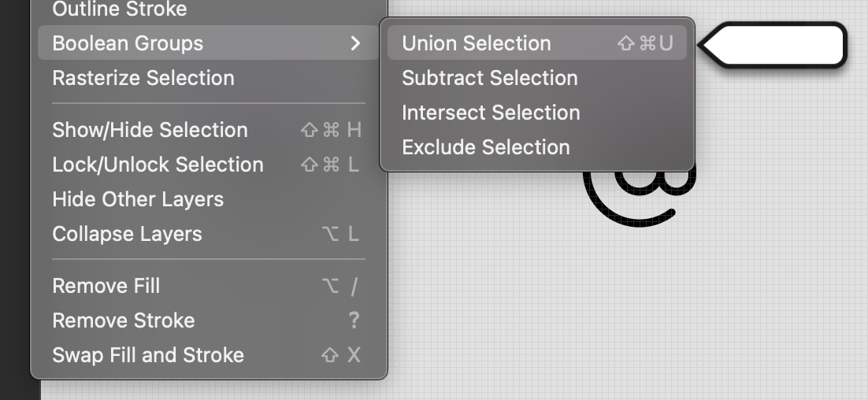The width and height of the screenshot is (868, 400).
Task: Click Remove Fill
Action: 106,286
